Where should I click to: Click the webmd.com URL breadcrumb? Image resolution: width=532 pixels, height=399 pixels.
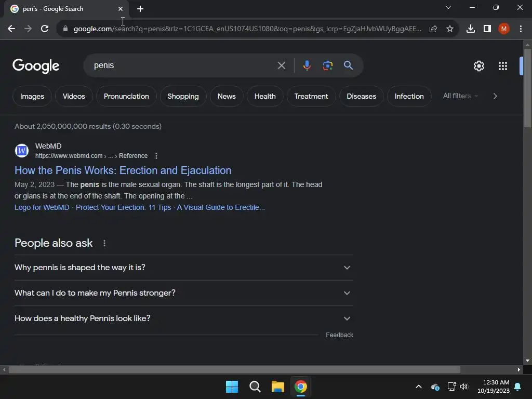(x=91, y=156)
